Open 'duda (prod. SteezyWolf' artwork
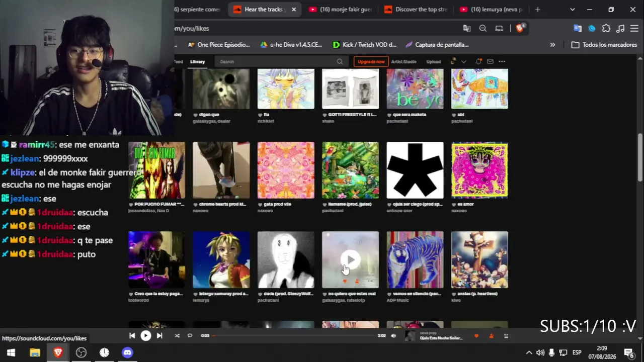 (286, 260)
